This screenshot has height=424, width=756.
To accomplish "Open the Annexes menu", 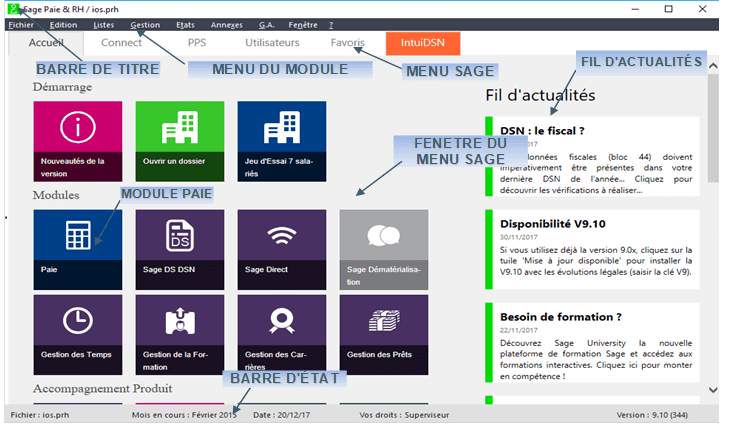I will tap(227, 25).
